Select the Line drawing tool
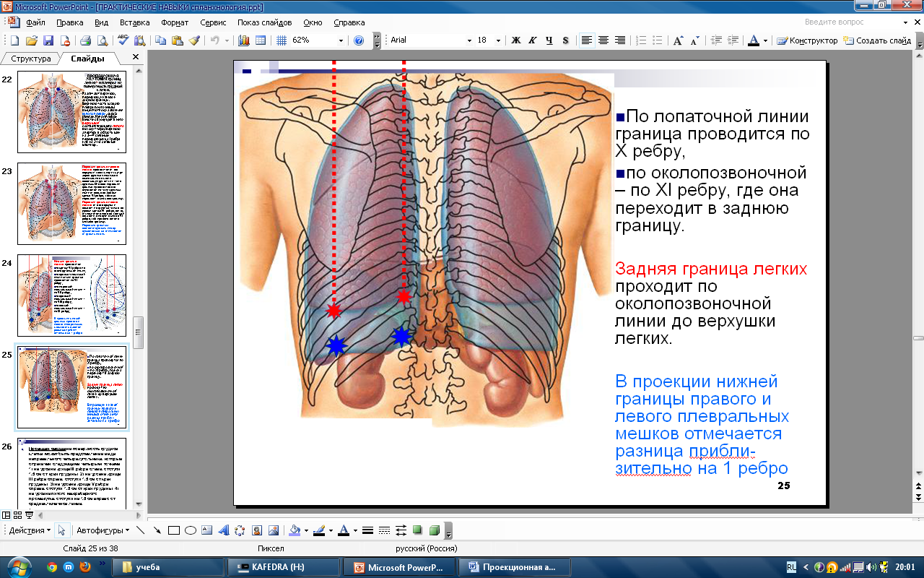The width and height of the screenshot is (924, 578). (x=140, y=530)
